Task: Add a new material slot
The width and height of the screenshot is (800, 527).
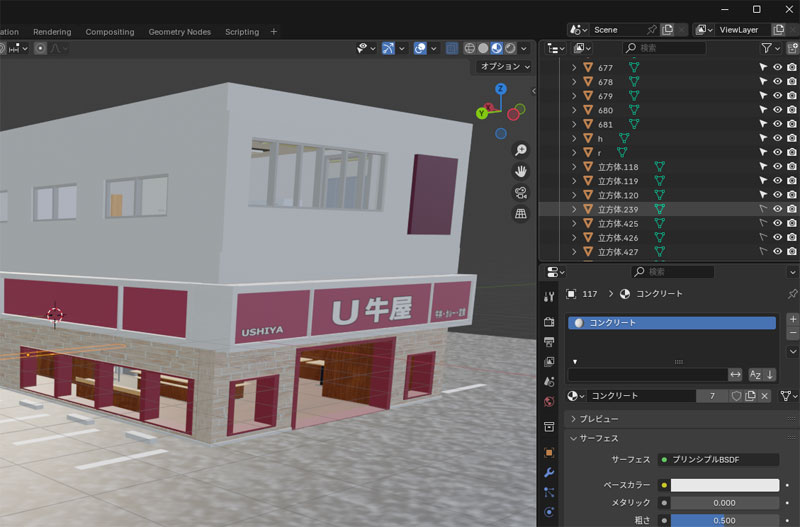Action: coord(792,319)
